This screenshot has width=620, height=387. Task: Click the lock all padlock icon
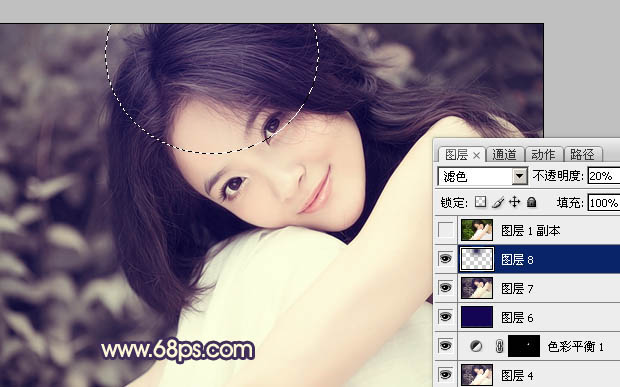531,202
